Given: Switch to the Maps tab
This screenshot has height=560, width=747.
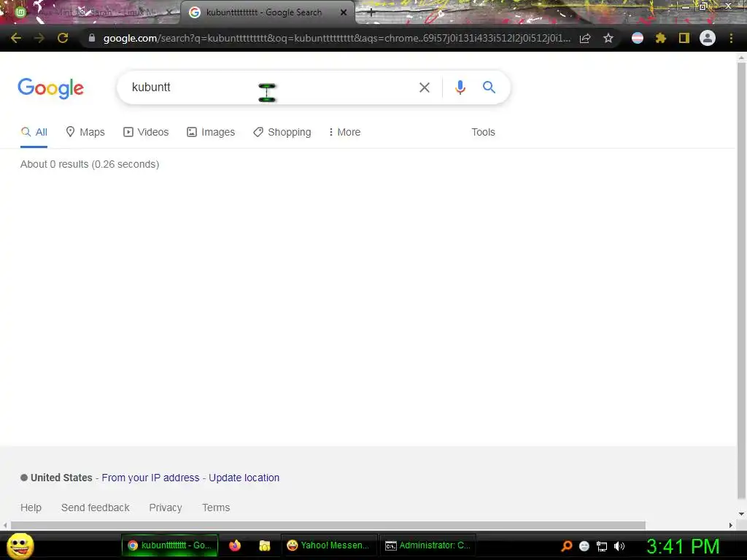Looking at the screenshot, I should coord(85,133).
